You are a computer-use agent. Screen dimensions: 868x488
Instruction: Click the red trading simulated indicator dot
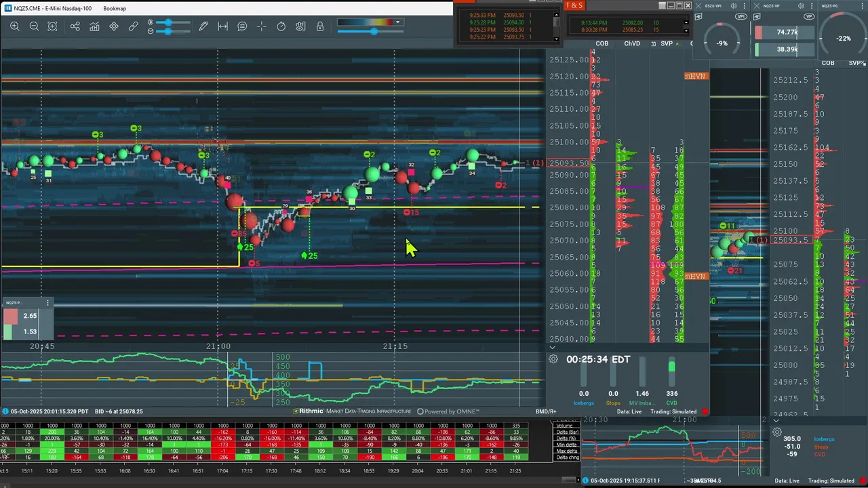pos(705,411)
